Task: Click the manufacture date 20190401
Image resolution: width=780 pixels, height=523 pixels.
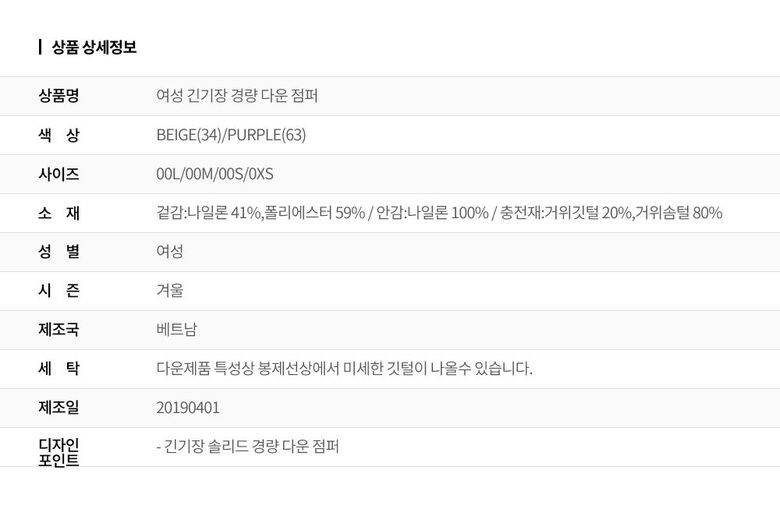Action: [188, 408]
